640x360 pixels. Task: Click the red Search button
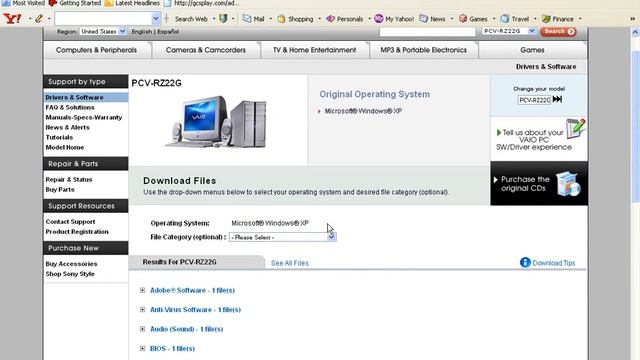pyautogui.click(x=558, y=31)
